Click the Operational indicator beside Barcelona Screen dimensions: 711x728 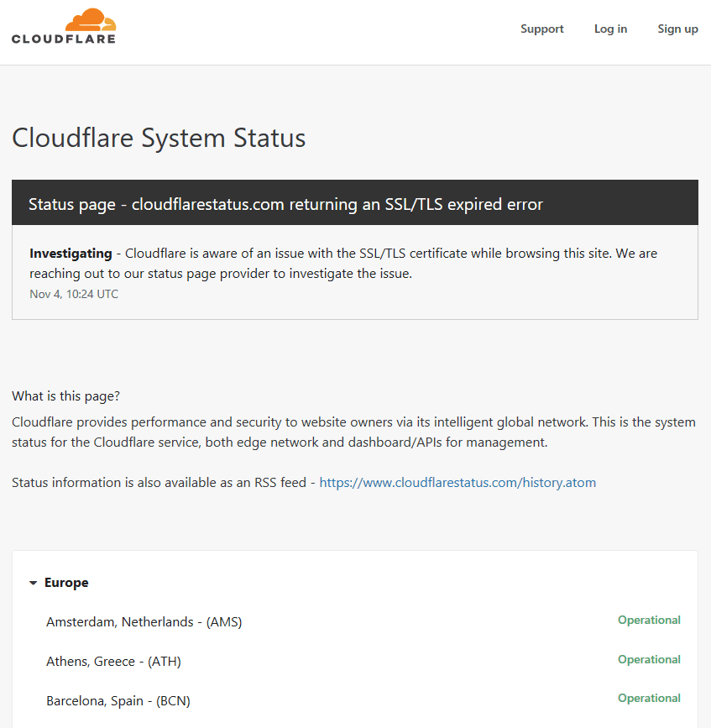pyautogui.click(x=649, y=698)
